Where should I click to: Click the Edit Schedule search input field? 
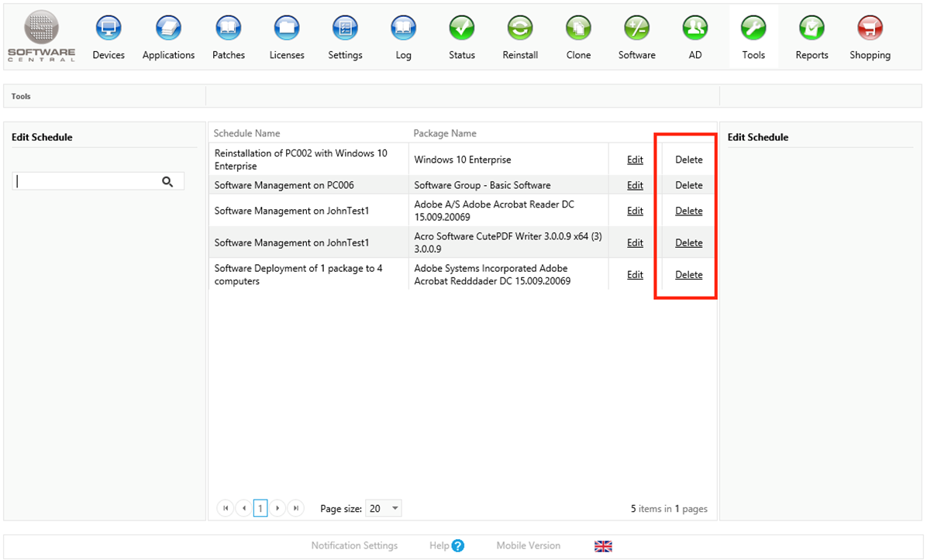click(87, 181)
